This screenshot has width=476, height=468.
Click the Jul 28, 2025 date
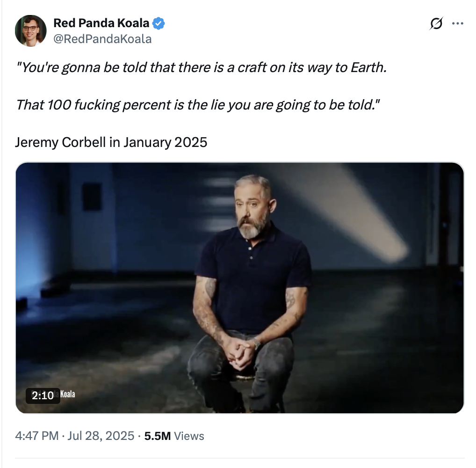(101, 436)
